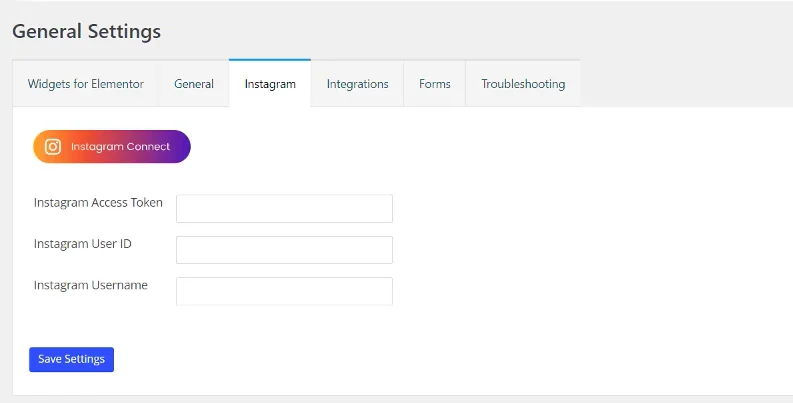Focus the Instagram Access Token field
Screen dimensions: 793x403
coord(284,208)
